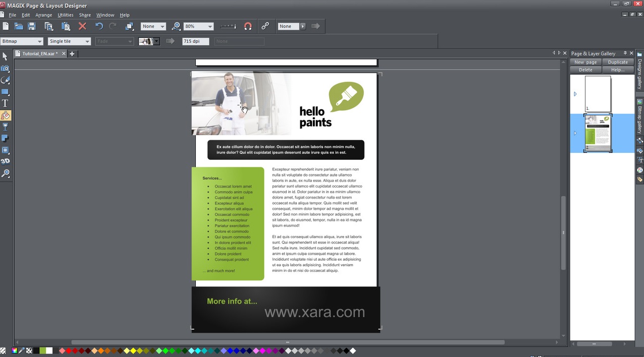Click the arrange order icon
The width and height of the screenshot is (644, 357).
[129, 26]
